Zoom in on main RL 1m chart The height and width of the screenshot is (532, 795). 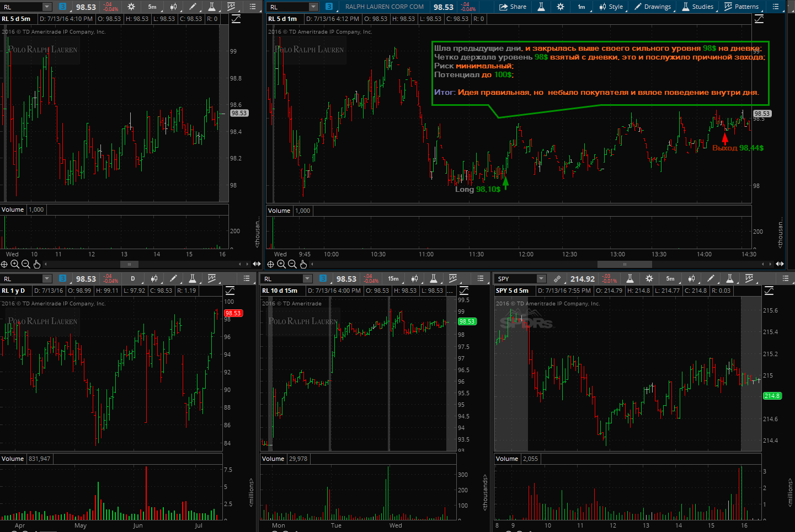coord(281,264)
